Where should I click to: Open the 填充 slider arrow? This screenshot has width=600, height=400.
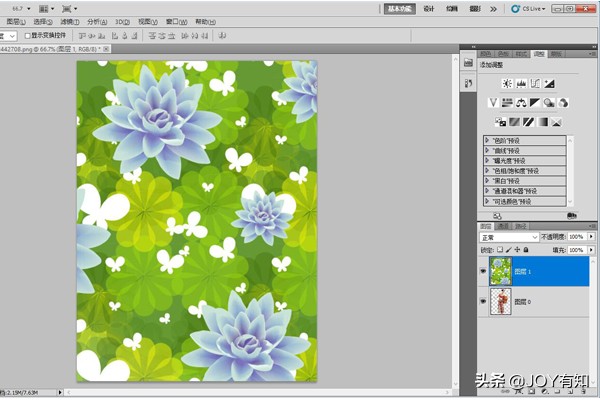tap(591, 250)
